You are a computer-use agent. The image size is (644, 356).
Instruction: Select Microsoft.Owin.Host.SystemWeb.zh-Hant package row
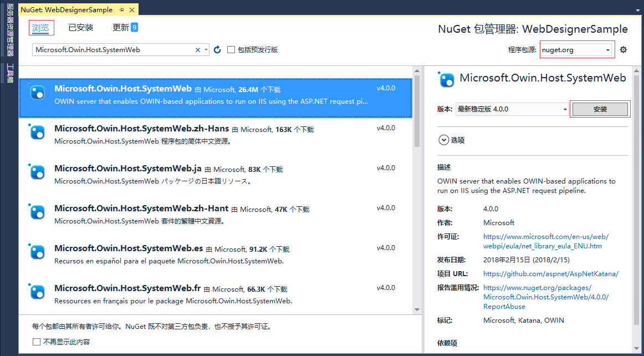coord(216,217)
